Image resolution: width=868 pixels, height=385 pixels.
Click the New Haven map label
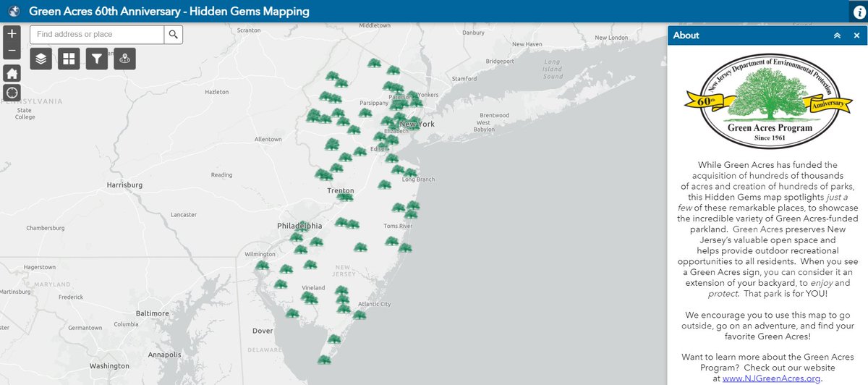click(x=527, y=44)
